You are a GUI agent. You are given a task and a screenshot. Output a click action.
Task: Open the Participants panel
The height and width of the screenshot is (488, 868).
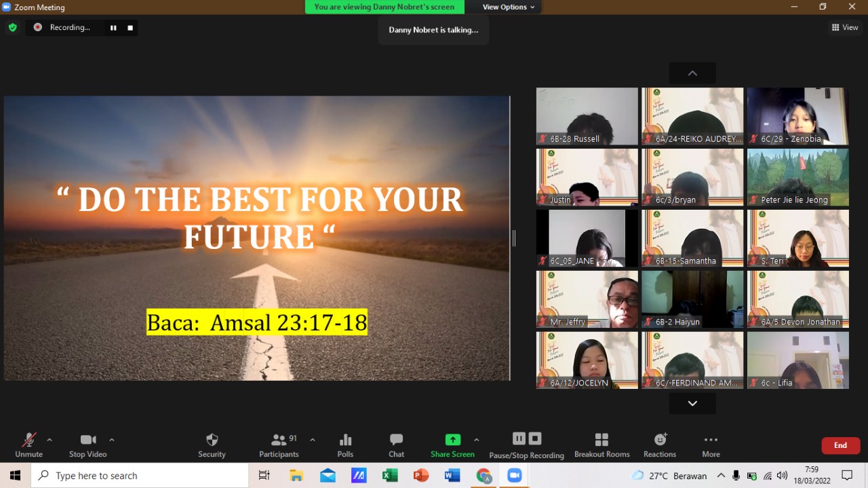click(x=279, y=445)
